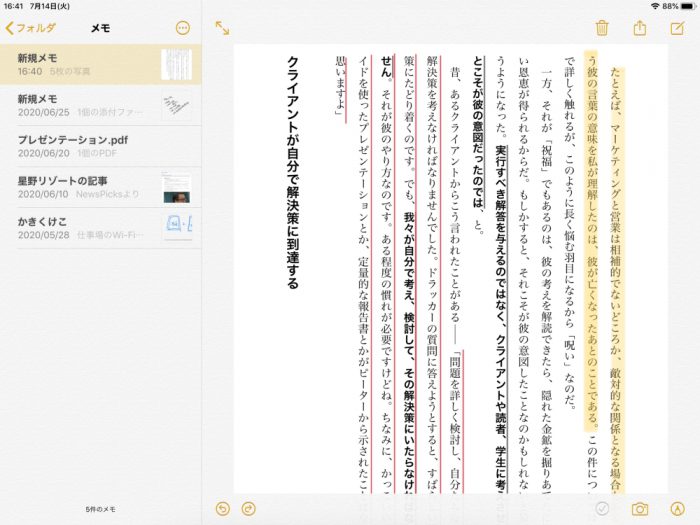The width and height of the screenshot is (700, 525).
Task: Go back to the フォルダ list
Action: (31, 28)
